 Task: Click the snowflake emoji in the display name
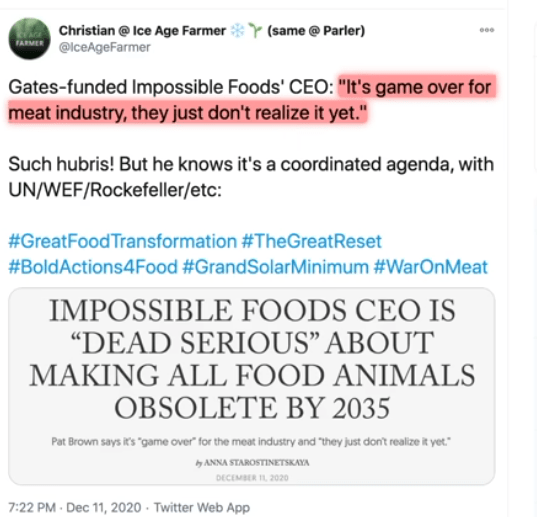tap(237, 31)
